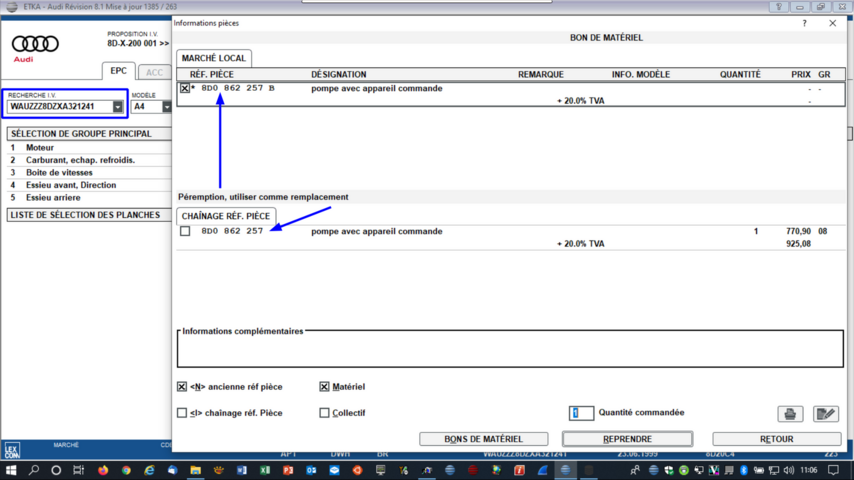Open Excel from the taskbar

click(265, 470)
